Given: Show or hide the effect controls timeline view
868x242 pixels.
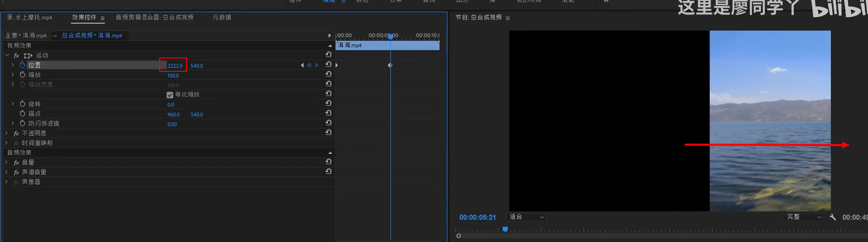Looking at the screenshot, I should click(330, 36).
